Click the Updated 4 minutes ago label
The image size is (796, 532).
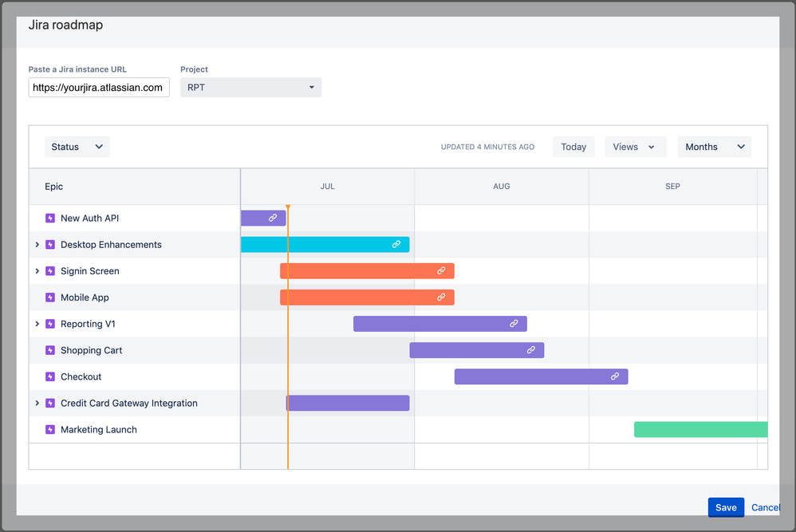487,147
